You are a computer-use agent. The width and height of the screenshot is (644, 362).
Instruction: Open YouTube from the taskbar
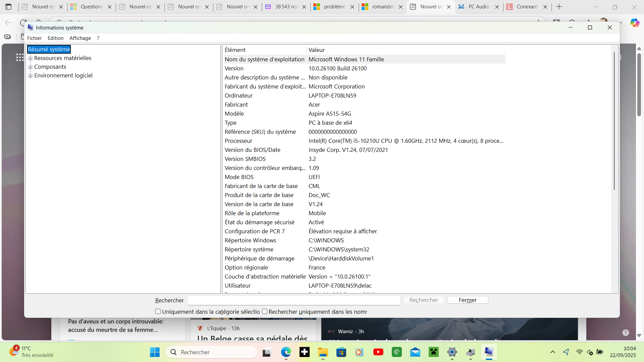pyautogui.click(x=378, y=352)
